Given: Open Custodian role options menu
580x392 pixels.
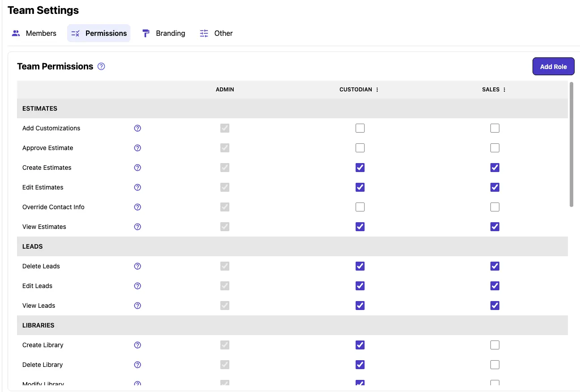Looking at the screenshot, I should 377,90.
